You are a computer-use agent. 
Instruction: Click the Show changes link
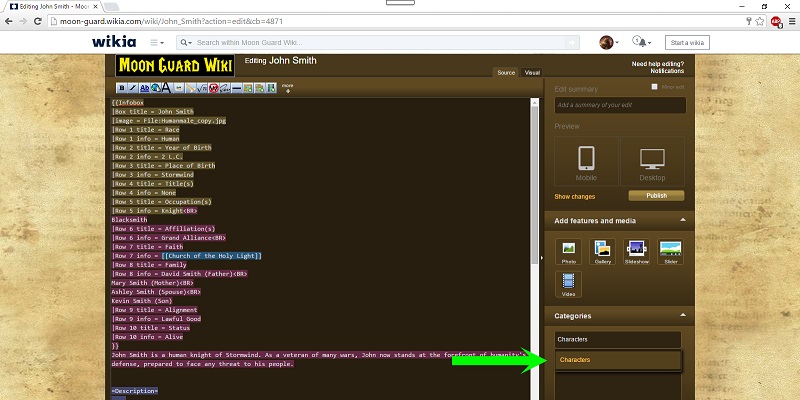pos(574,196)
